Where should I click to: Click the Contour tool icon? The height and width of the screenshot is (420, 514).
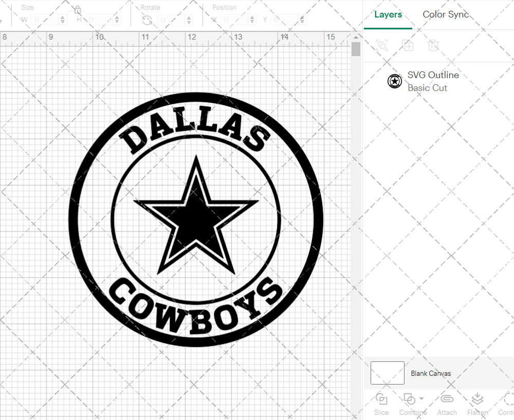tap(509, 399)
